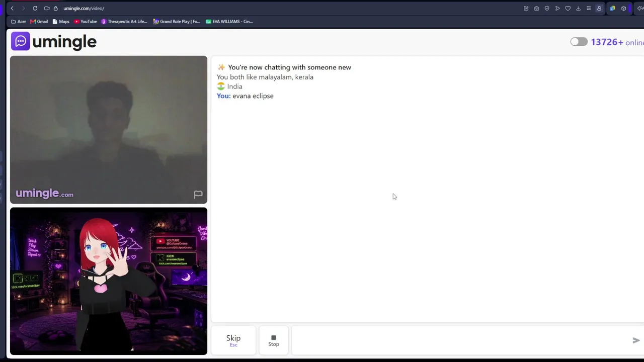Open the edit/note icon in browser toolbar
The image size is (644, 362).
click(x=526, y=8)
